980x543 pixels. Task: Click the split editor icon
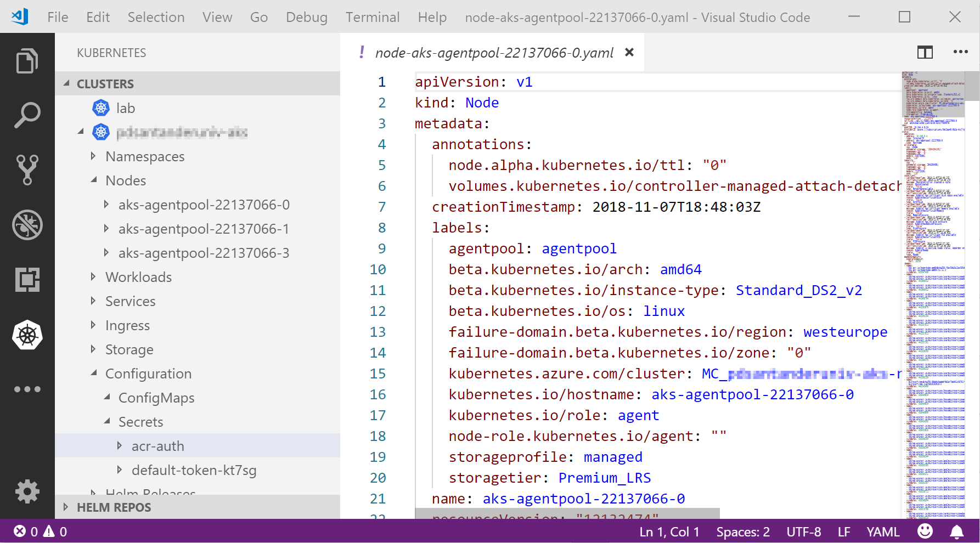tap(925, 52)
